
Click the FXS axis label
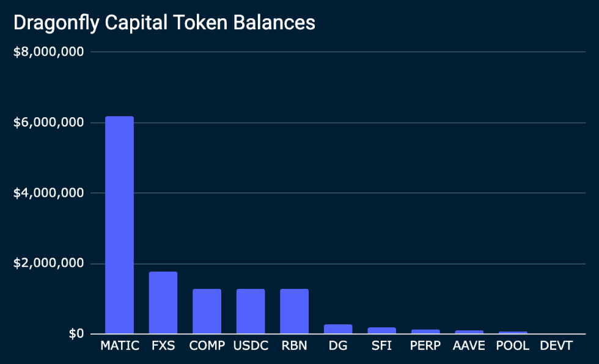(163, 346)
